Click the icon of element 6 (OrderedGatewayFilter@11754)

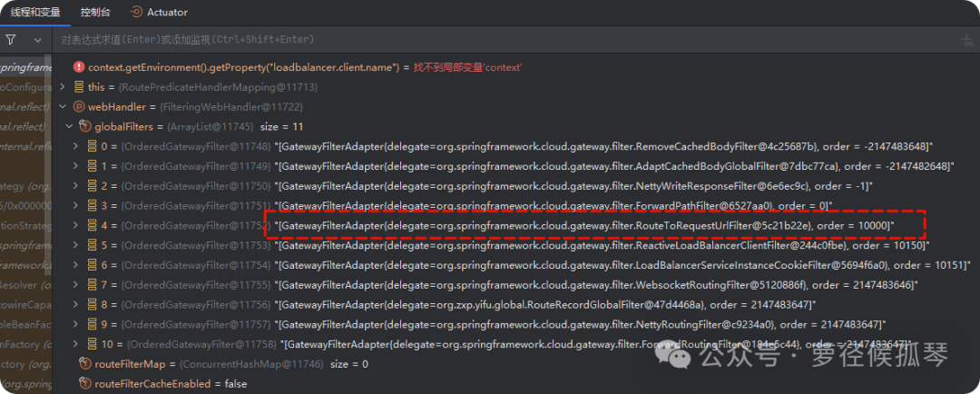93,266
